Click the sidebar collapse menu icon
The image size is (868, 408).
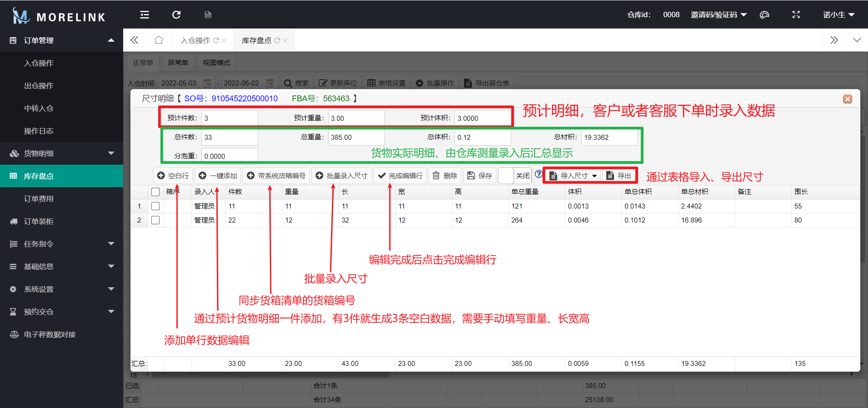tap(144, 15)
